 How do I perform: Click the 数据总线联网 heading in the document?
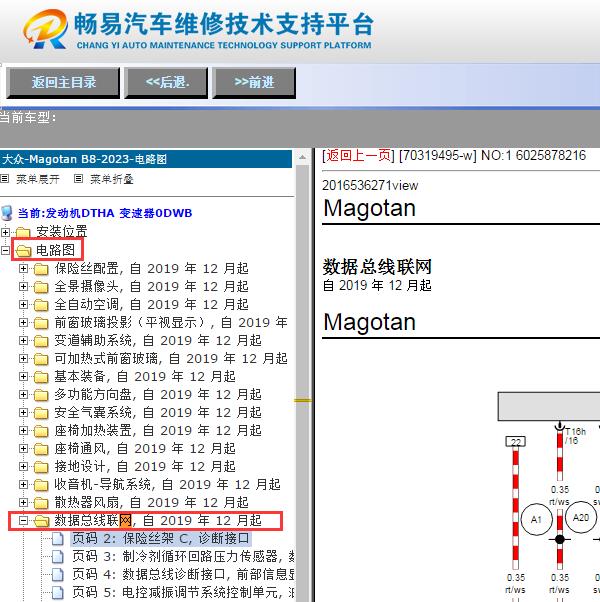[377, 267]
